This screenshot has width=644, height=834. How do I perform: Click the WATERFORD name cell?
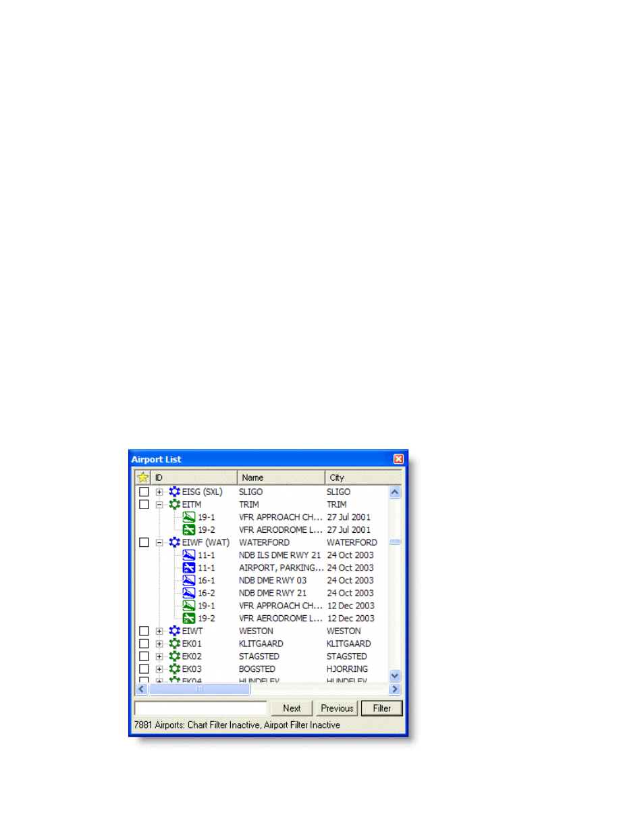[x=265, y=543]
